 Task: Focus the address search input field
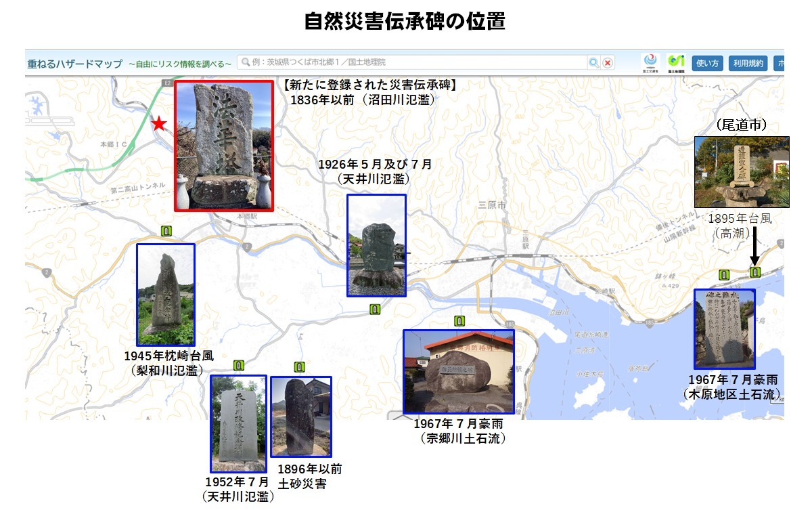point(412,62)
